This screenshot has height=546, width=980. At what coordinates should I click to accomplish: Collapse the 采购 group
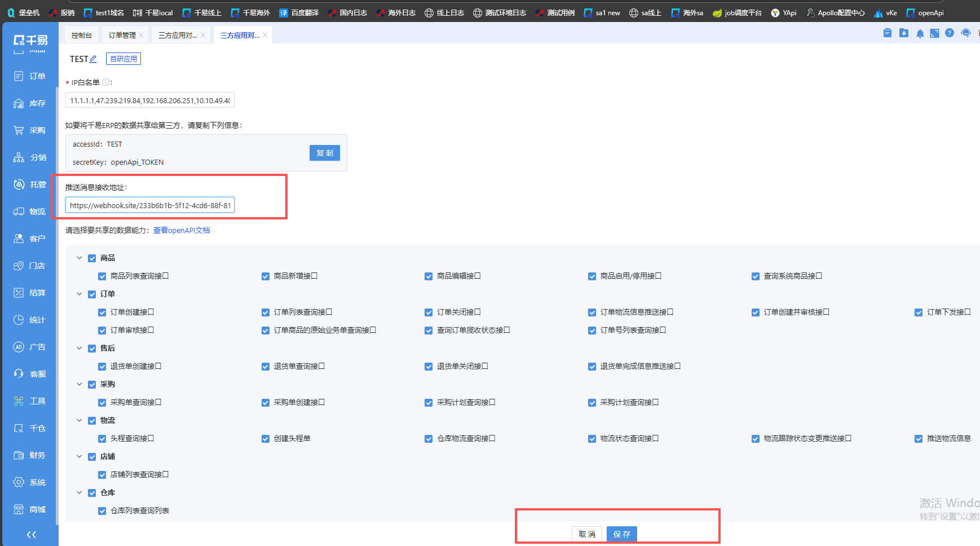80,384
